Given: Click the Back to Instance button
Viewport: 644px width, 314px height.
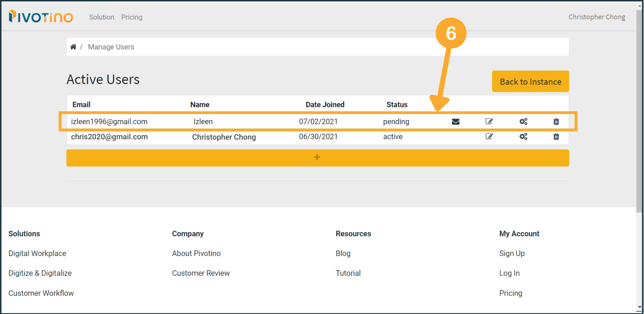Looking at the screenshot, I should [x=530, y=81].
